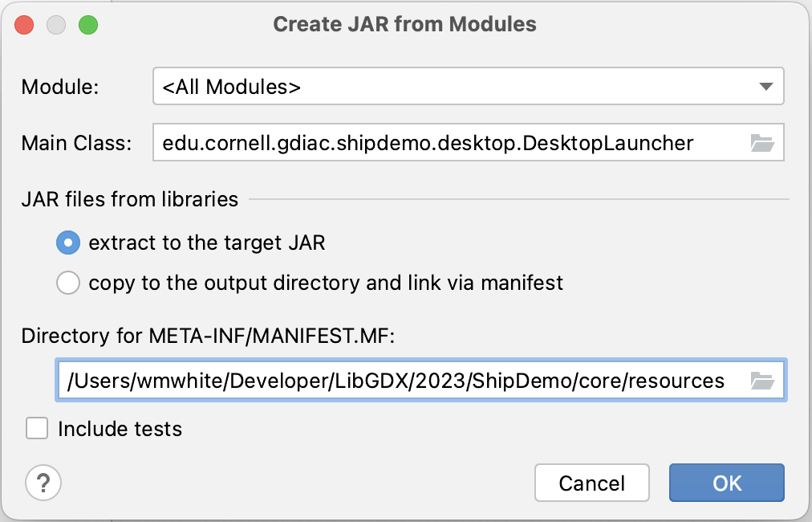Choose 'copy to the output directory' radio
The image size is (812, 522).
coord(68,283)
